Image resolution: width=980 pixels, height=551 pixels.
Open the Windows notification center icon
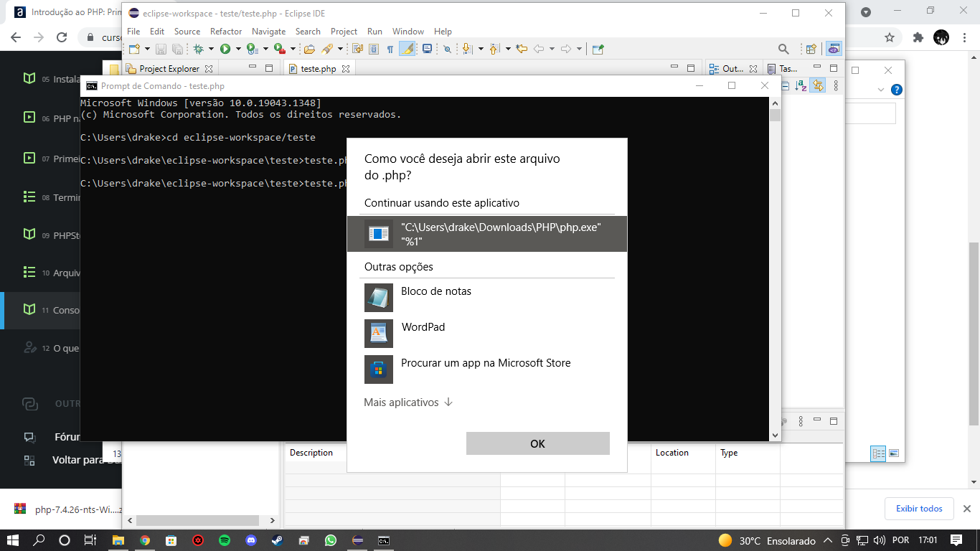pyautogui.click(x=956, y=540)
